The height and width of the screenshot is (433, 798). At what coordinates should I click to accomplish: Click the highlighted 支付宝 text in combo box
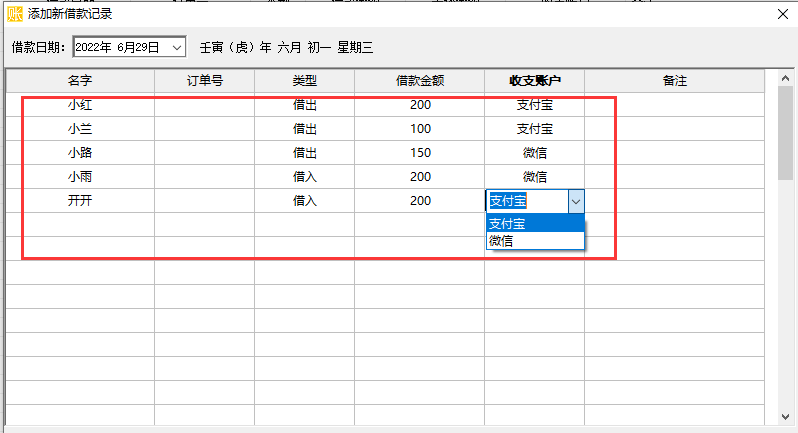(x=508, y=201)
